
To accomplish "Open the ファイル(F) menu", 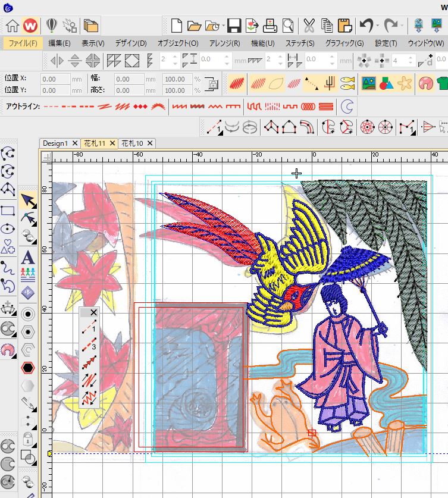I will 22,43.
